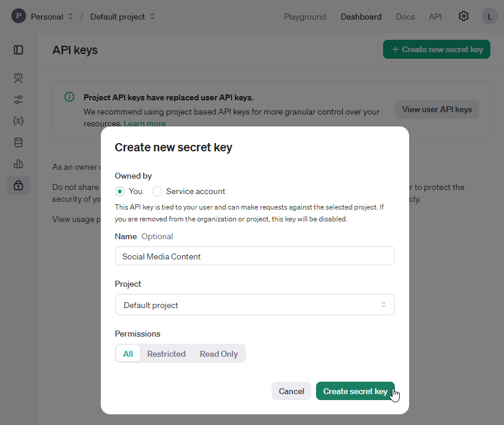The width and height of the screenshot is (504, 425).
Task: Select API keys lock icon in sidebar
Action: (18, 185)
